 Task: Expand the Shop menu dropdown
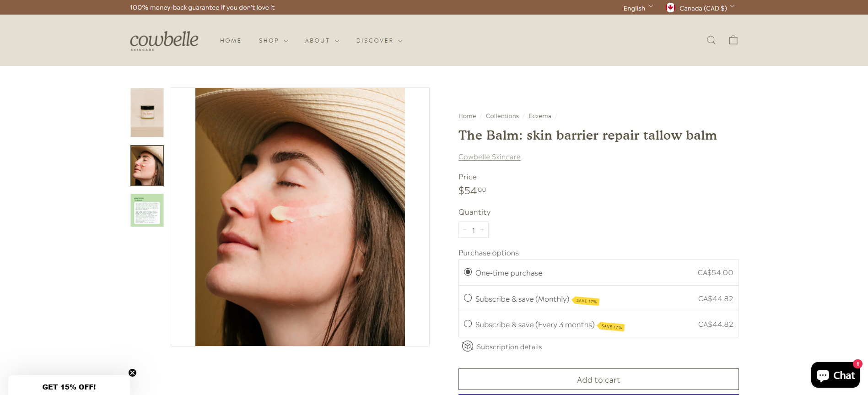click(x=273, y=41)
